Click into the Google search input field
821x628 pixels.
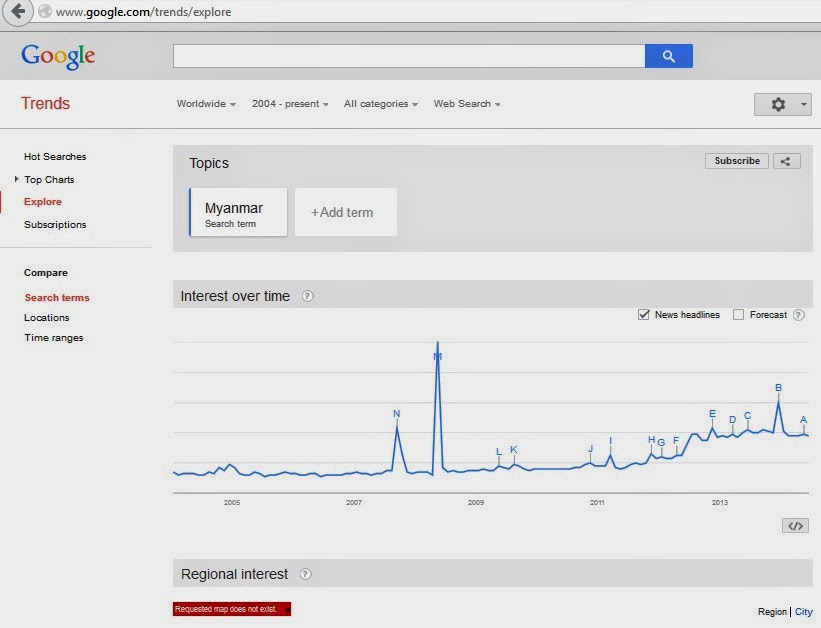[x=409, y=56]
